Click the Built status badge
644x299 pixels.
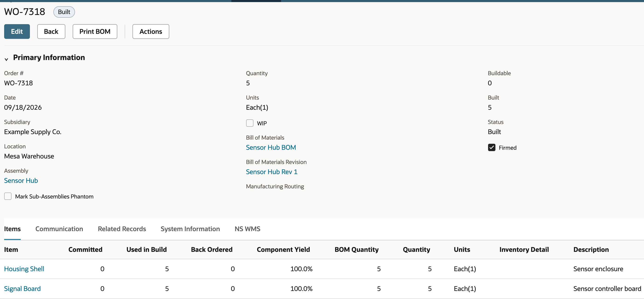pyautogui.click(x=64, y=12)
